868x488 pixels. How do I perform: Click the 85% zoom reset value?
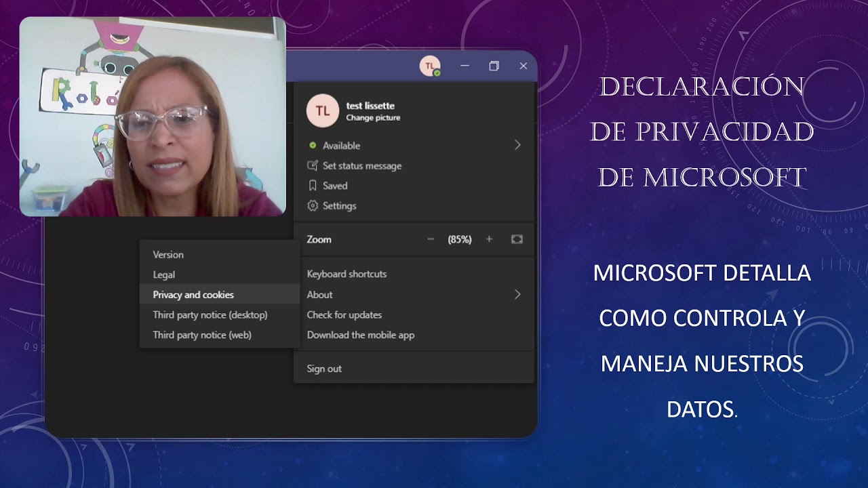click(x=460, y=239)
